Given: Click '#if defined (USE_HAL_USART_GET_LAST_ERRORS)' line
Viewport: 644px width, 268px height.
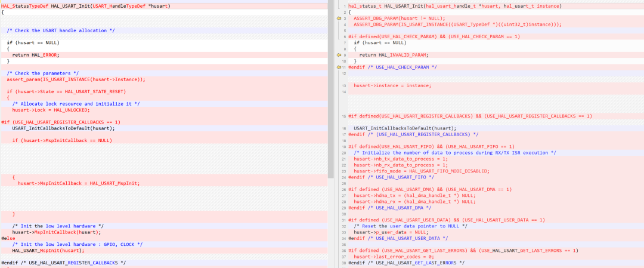Looking at the screenshot, I should [x=463, y=250].
